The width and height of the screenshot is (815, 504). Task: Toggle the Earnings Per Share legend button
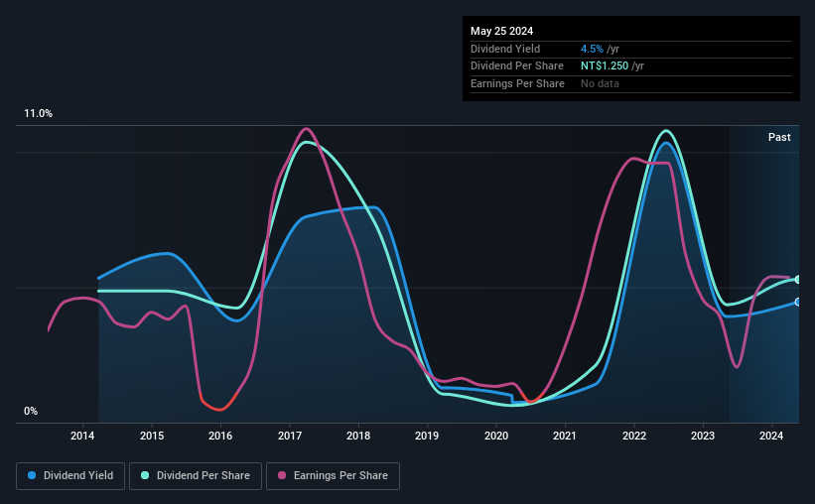pyautogui.click(x=333, y=476)
